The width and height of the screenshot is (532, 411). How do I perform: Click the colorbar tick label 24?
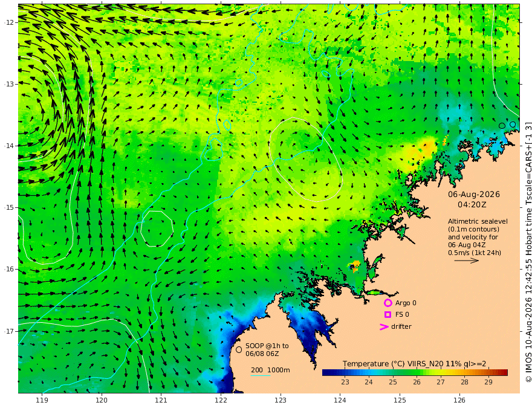click(x=369, y=382)
